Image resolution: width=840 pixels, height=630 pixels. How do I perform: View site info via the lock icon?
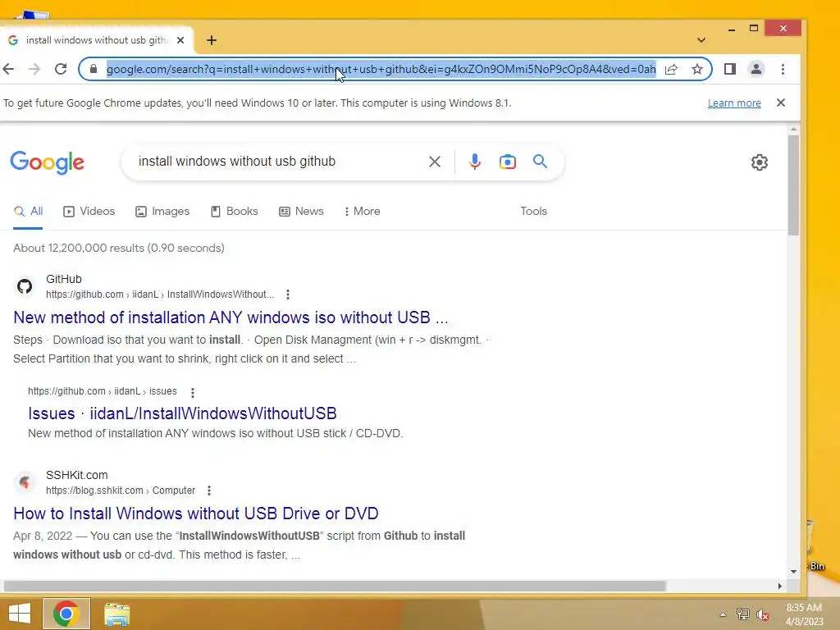pyautogui.click(x=94, y=69)
